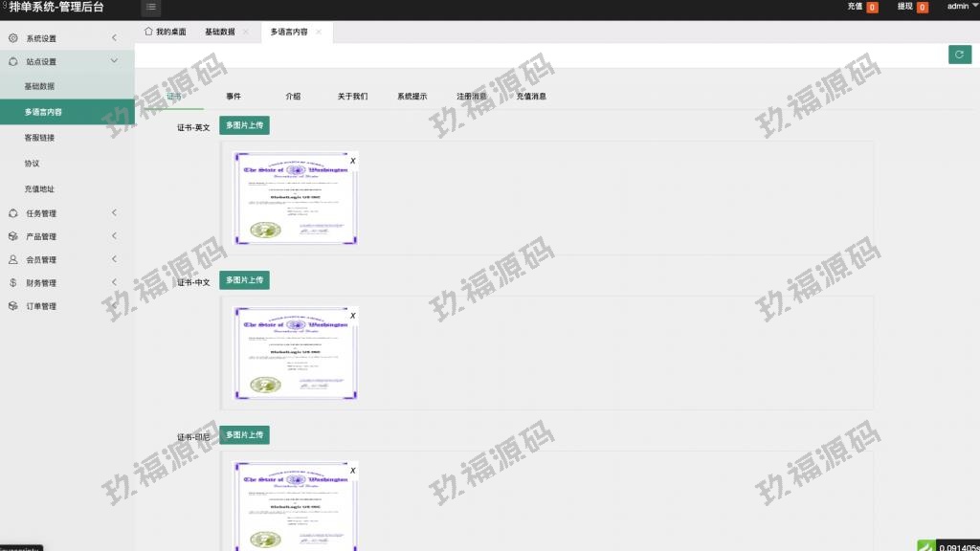Collapse the 站点设置 menu chevron
This screenshot has height=551, width=980.
(x=114, y=61)
